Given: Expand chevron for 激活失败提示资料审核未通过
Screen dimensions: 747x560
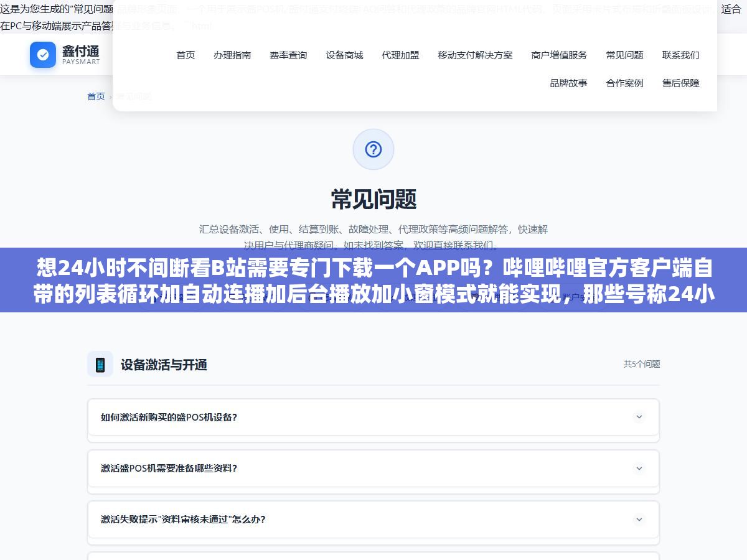Looking at the screenshot, I should point(639,519).
